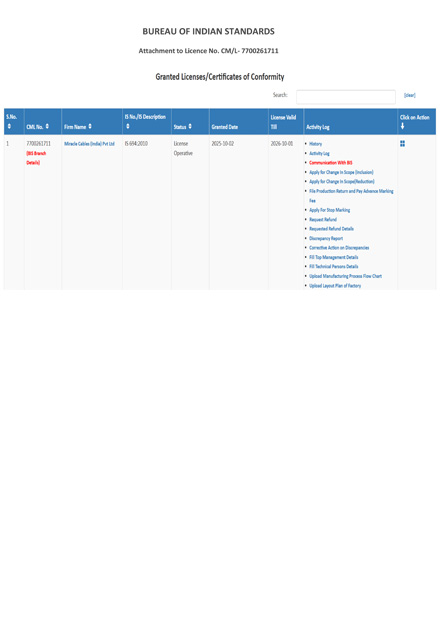Image resolution: width=441 pixels, height=632 pixels.
Task: Open Miracle Cables (India) Pvt Ltd link
Action: tap(89, 143)
